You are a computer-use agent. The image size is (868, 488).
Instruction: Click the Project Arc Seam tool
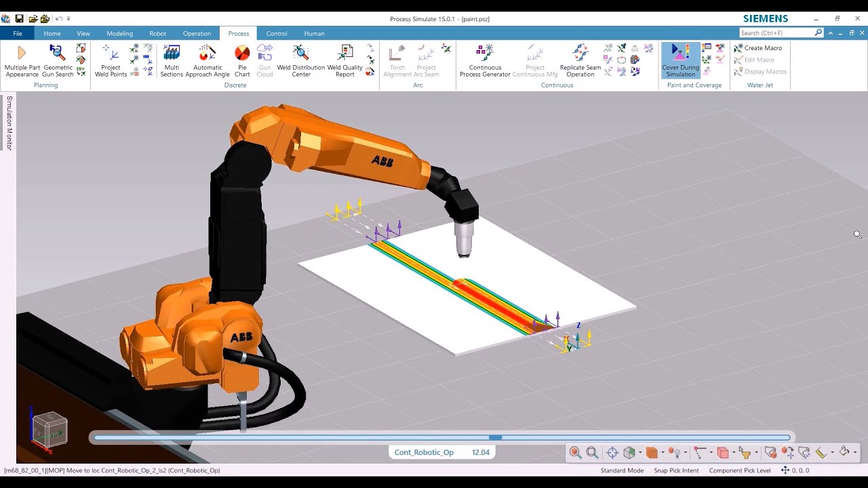(427, 61)
